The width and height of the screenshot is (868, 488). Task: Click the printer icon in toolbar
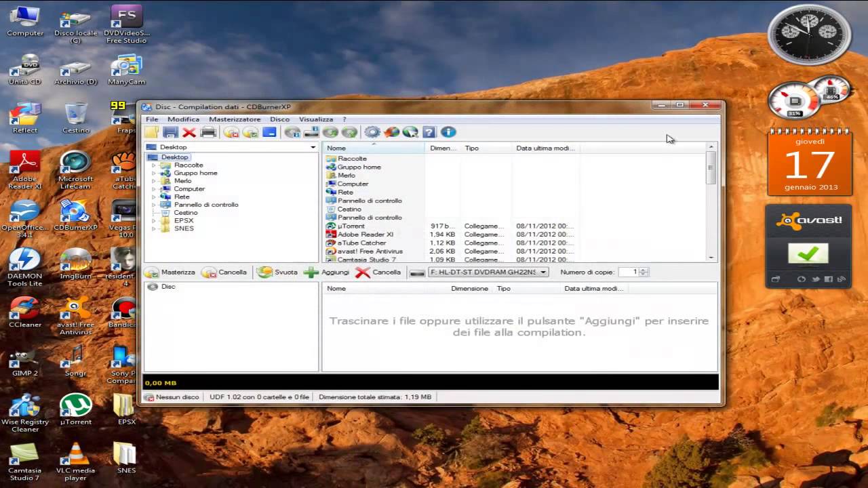(208, 132)
